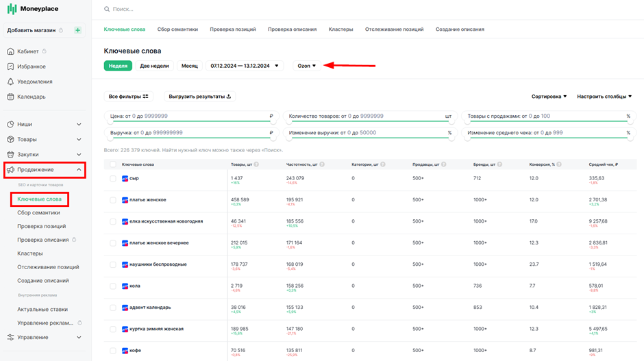Select the Две недели period button

[154, 66]
